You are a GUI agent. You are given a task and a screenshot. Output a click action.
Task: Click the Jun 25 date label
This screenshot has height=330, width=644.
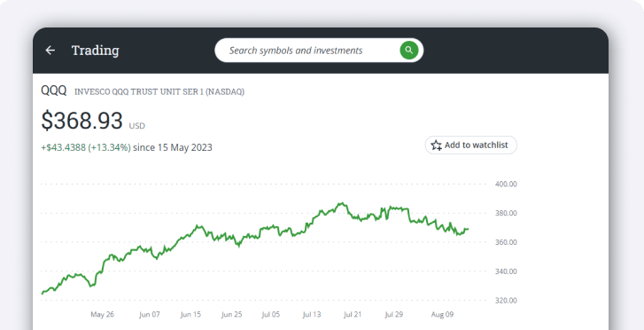click(x=231, y=314)
